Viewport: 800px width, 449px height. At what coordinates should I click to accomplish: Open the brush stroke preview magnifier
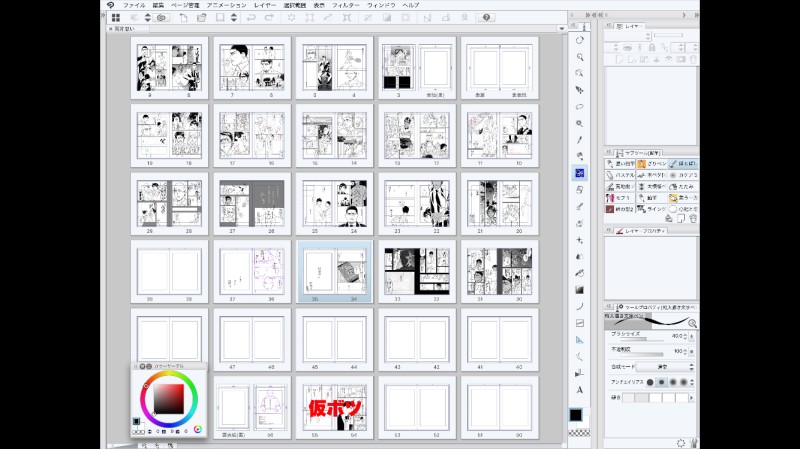(x=692, y=323)
